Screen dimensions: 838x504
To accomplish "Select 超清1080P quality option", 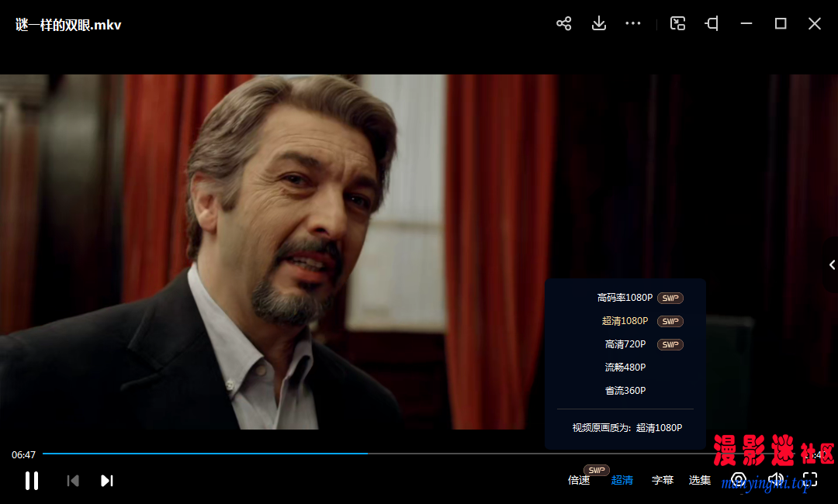I will pyautogui.click(x=625, y=321).
